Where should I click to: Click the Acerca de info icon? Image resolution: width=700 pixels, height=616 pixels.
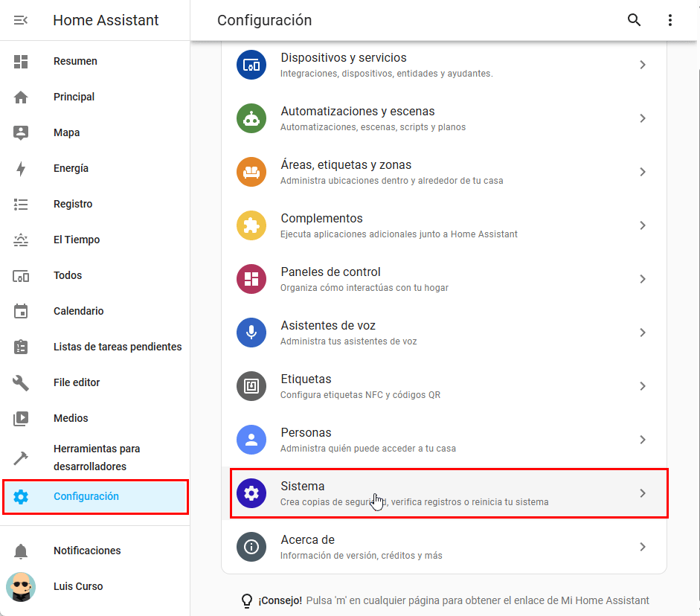click(251, 547)
